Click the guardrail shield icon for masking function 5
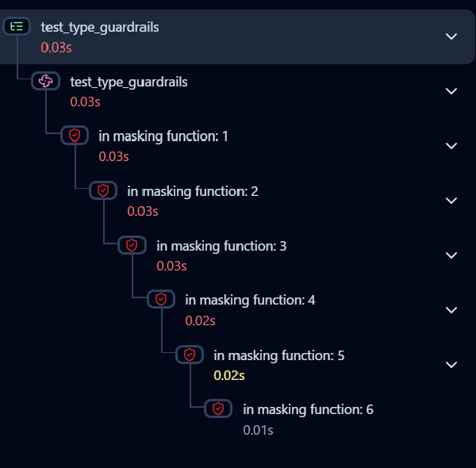Screen dimensions: 476x468 (x=190, y=355)
